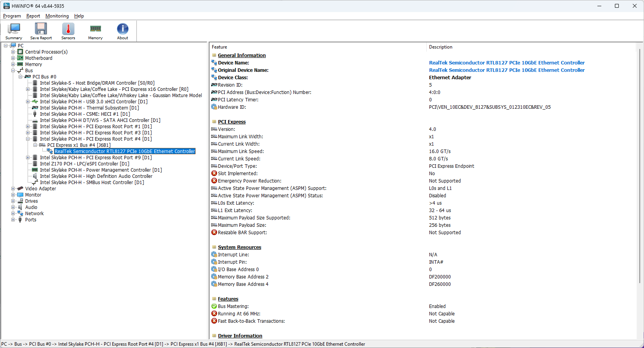Click the Feature column header
Screen dimensions: 644x348
tap(318, 47)
